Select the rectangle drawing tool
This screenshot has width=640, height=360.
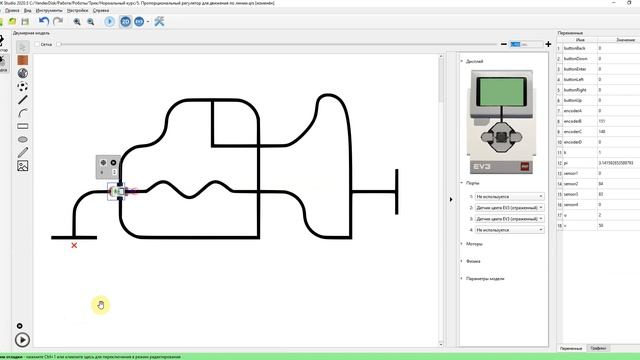tap(23, 126)
